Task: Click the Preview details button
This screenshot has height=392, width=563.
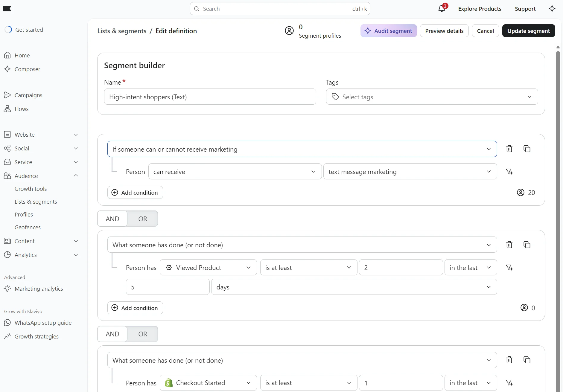Action: [444, 31]
